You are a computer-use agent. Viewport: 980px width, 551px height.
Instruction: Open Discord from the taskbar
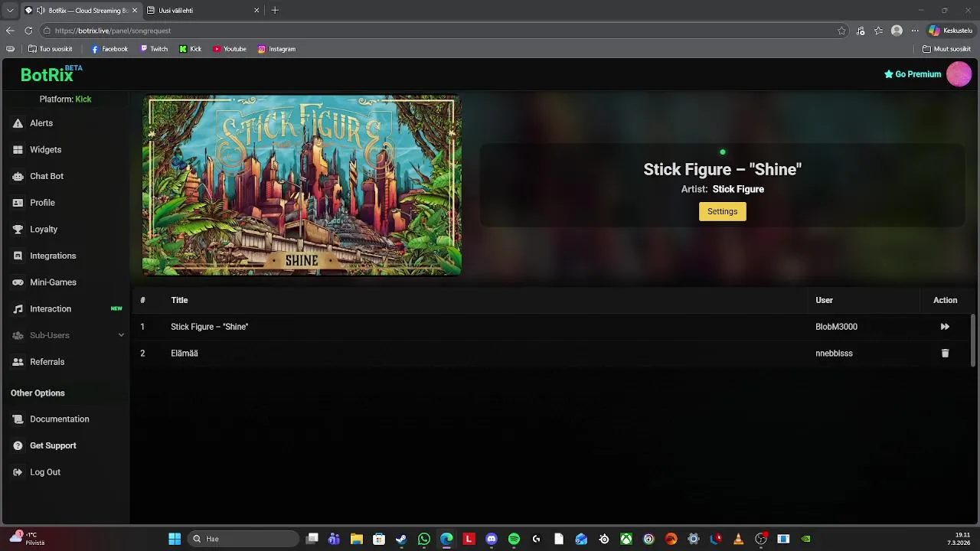pos(492,539)
